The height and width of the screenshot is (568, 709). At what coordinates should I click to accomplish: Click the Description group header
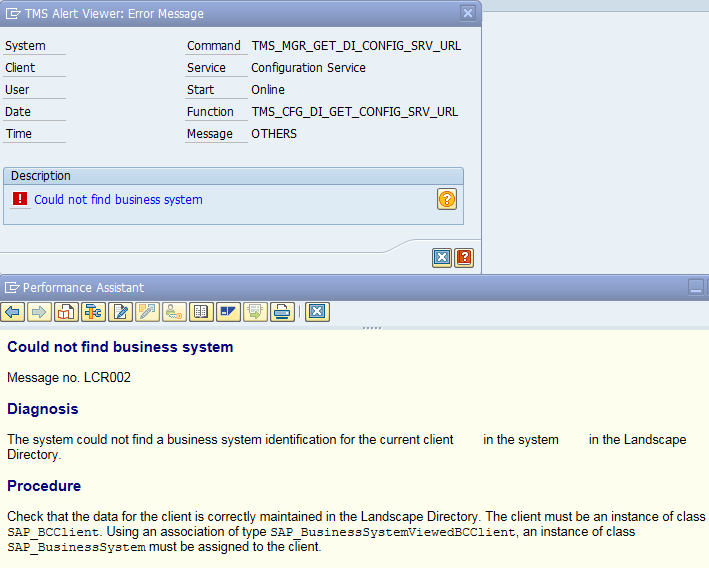click(x=233, y=176)
